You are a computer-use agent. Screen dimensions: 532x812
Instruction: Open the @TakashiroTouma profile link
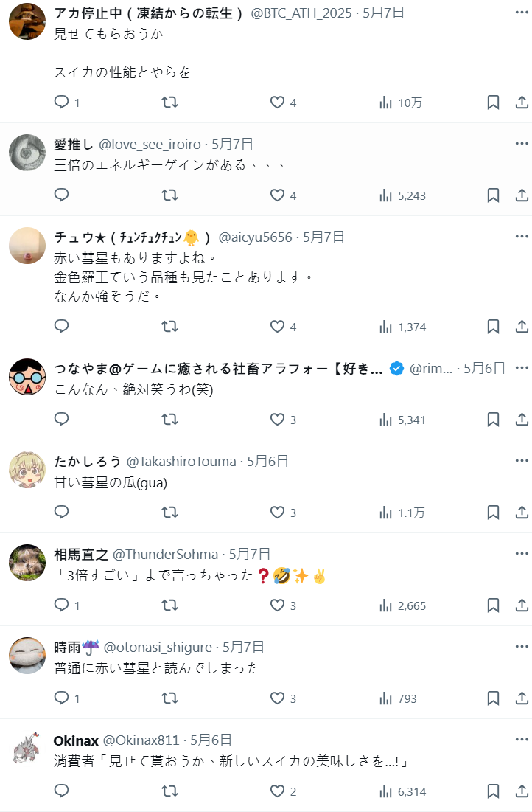point(181,462)
